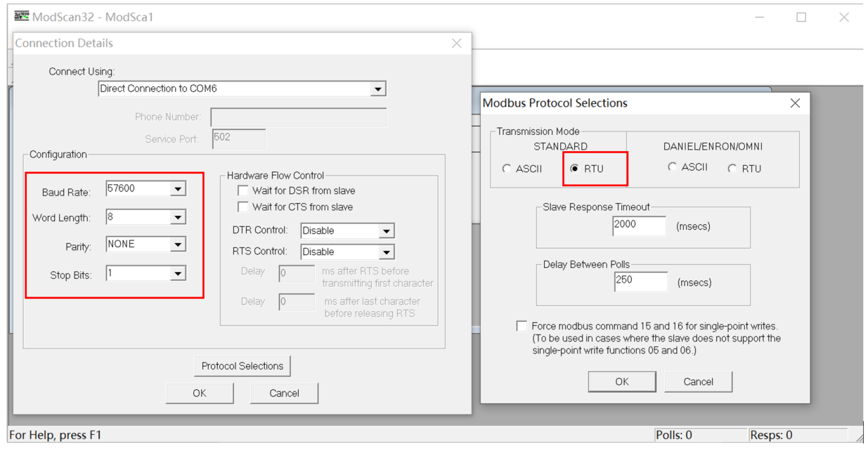The image size is (868, 449).
Task: Cancel the Modbus Protocol Selections dialog
Action: pos(699,382)
